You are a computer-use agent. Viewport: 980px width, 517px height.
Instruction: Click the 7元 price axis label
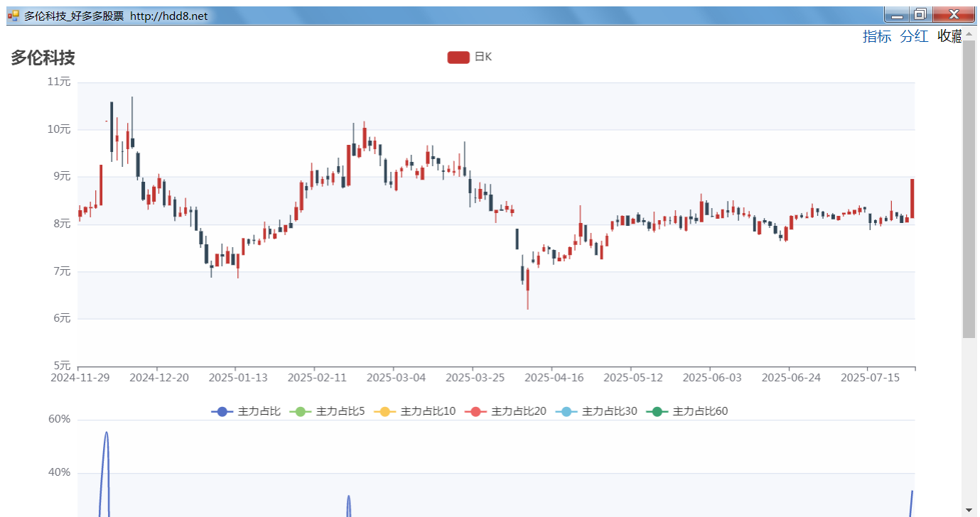click(62, 271)
